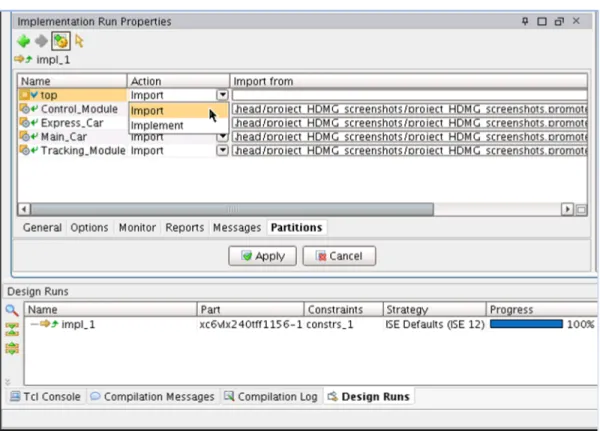Image resolution: width=600 pixels, height=431 pixels.
Task: Click the partition icon beside Control_Module
Action: [x=24, y=109]
